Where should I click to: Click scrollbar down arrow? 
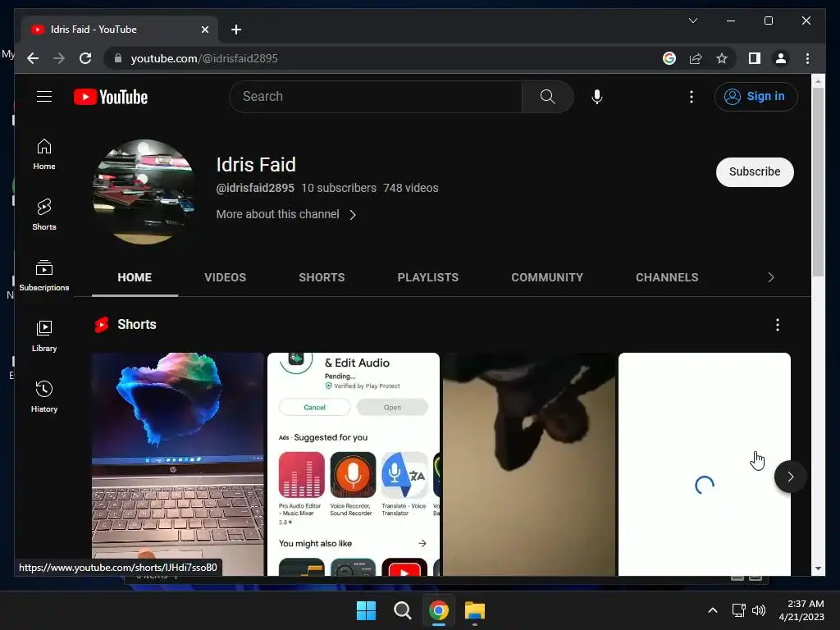(x=818, y=568)
